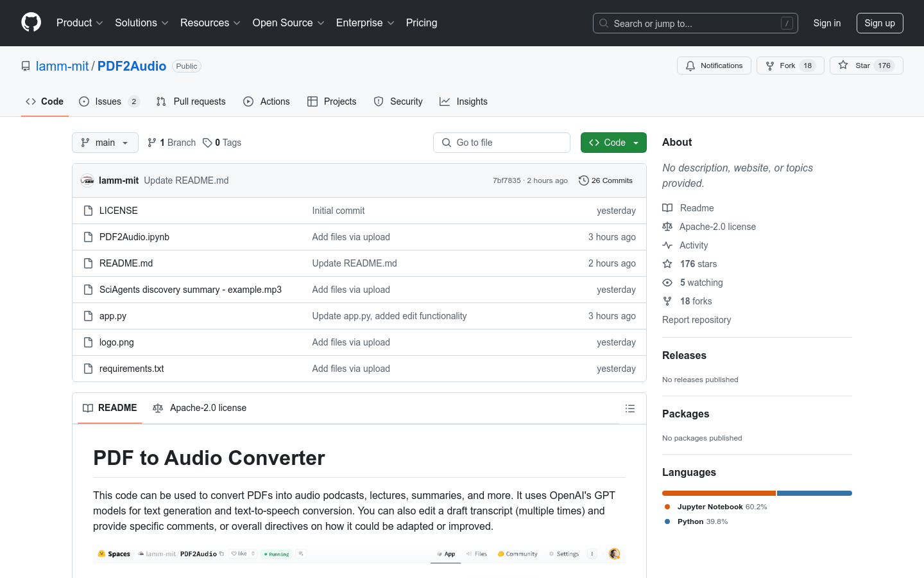Click the file icon next to logo.png
The image size is (924, 578).
(x=89, y=342)
